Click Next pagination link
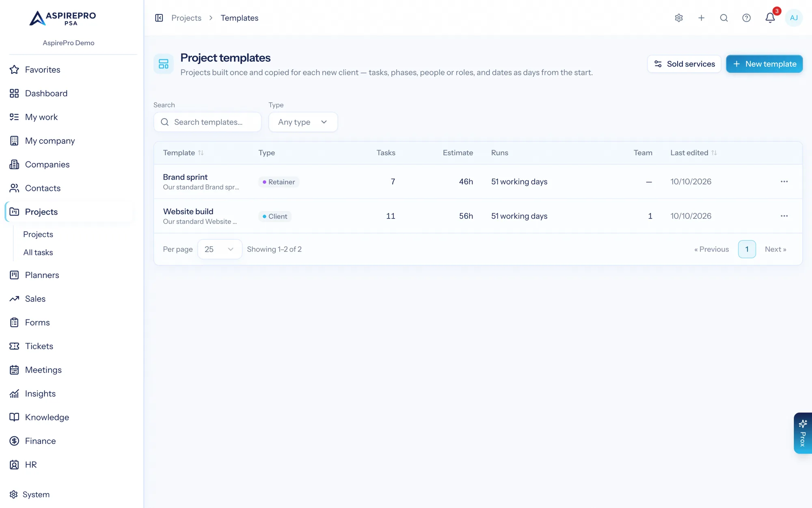The height and width of the screenshot is (508, 812). click(775, 249)
